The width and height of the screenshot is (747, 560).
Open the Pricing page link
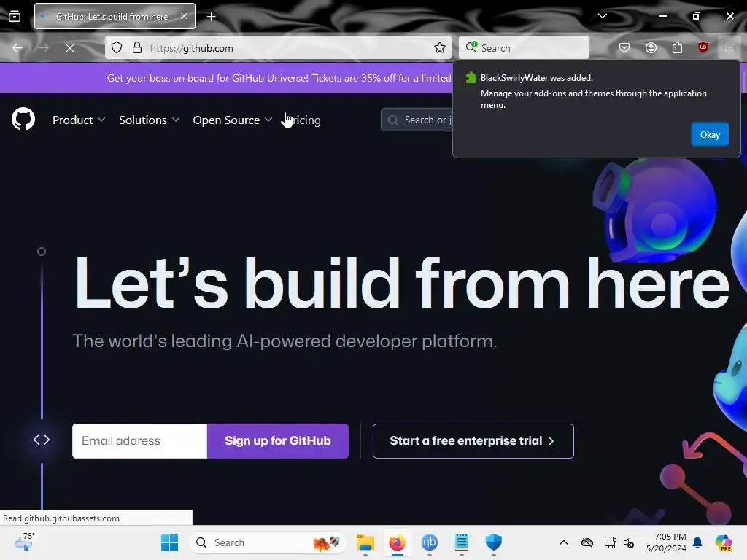(x=303, y=120)
